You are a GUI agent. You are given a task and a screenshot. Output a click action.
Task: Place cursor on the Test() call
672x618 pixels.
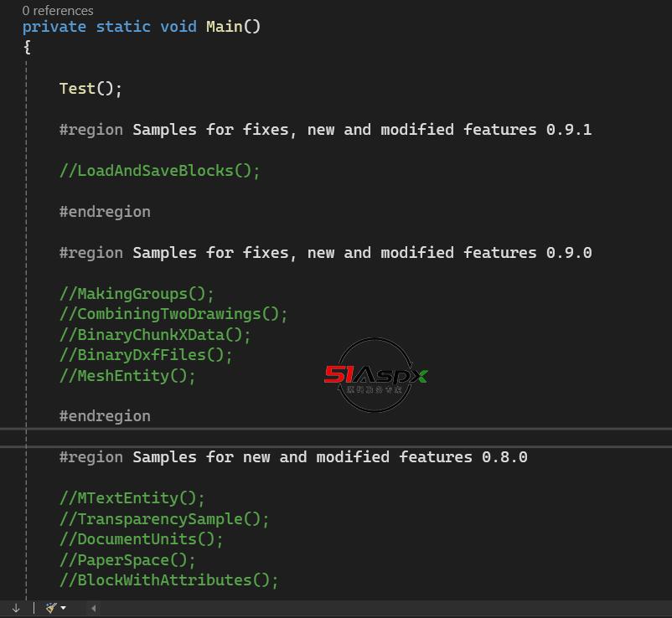point(90,88)
